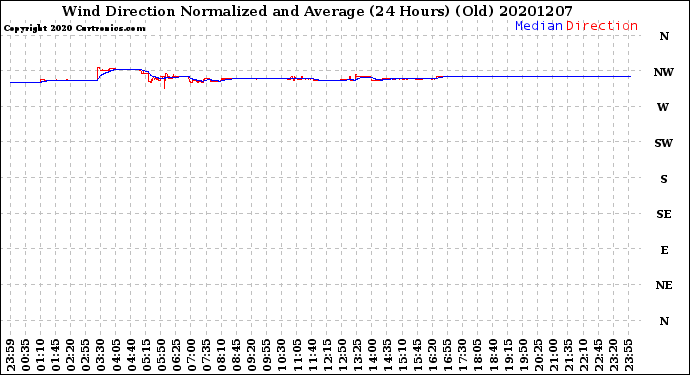Click the '01:10' time axis label
Viewport: 690px width, 375px height.
(41, 355)
